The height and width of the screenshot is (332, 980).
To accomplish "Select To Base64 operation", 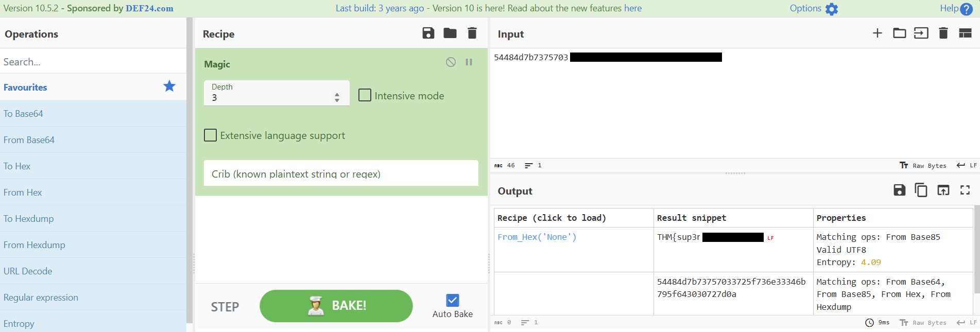I will 93,114.
